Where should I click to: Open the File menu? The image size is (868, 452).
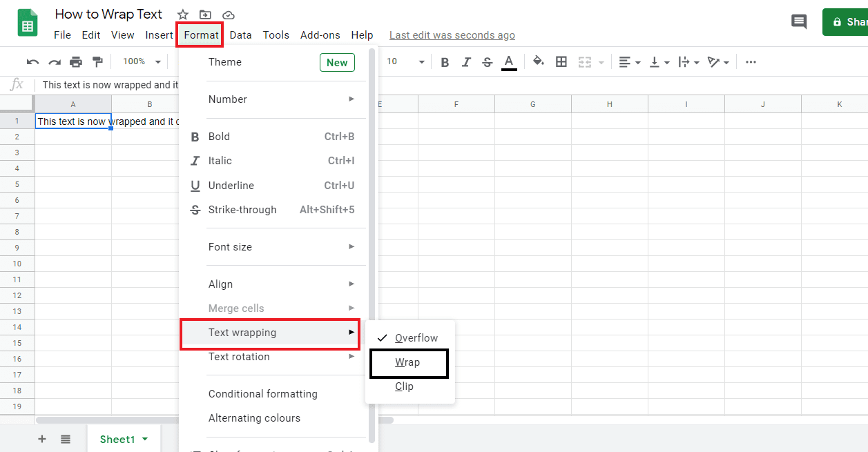point(62,35)
